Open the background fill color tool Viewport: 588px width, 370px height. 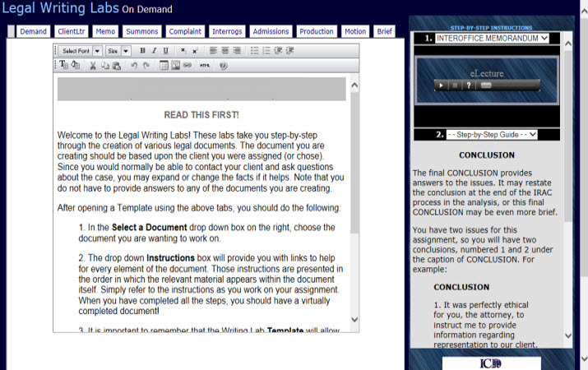76,65
